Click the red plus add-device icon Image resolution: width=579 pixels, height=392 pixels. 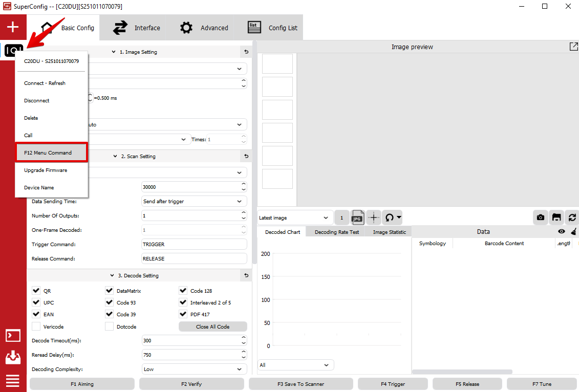[13, 27]
